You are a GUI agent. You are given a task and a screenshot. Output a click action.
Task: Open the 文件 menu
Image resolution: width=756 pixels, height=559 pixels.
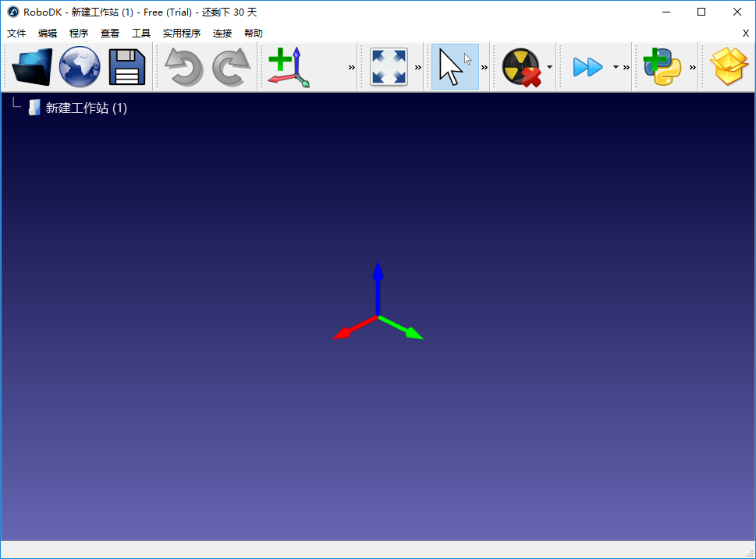pyautogui.click(x=16, y=34)
